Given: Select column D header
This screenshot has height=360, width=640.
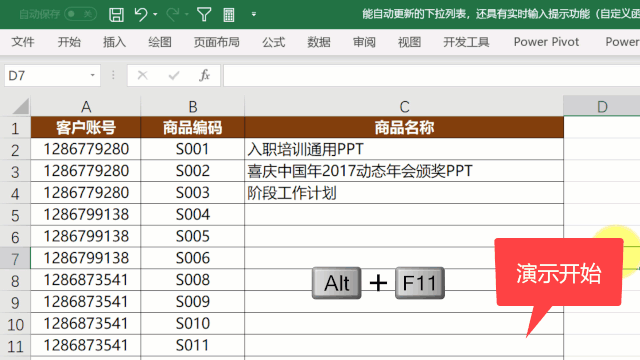Looking at the screenshot, I should click(602, 107).
